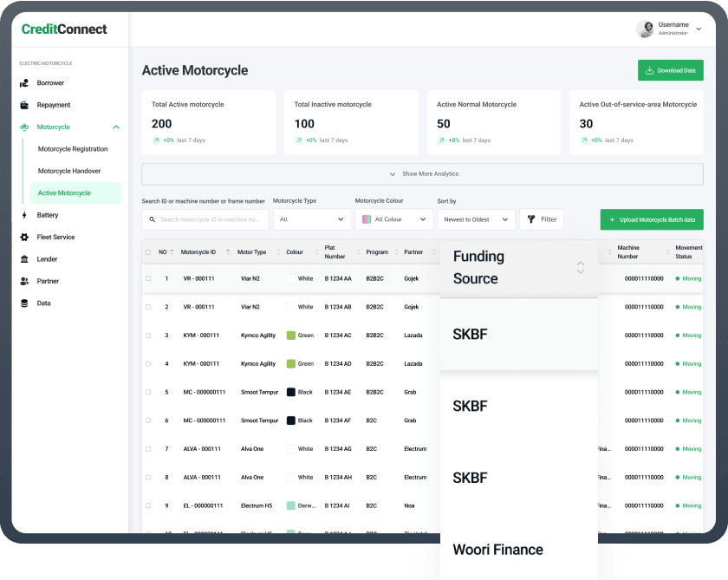Click the Download Data button

click(x=670, y=69)
